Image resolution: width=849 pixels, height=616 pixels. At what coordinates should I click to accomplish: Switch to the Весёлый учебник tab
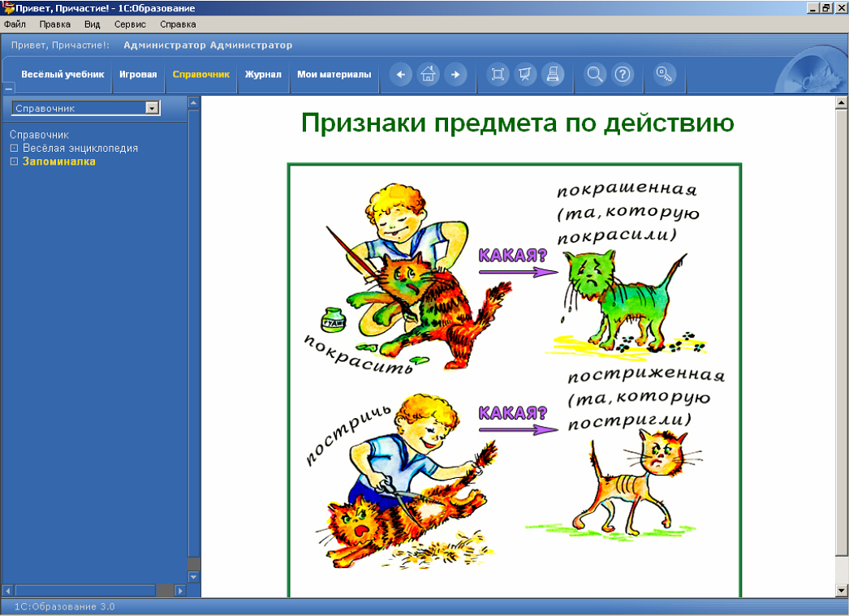click(62, 75)
